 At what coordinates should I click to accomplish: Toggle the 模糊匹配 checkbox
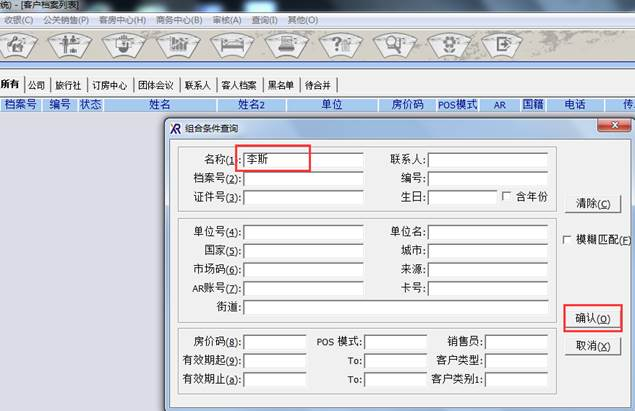click(568, 240)
